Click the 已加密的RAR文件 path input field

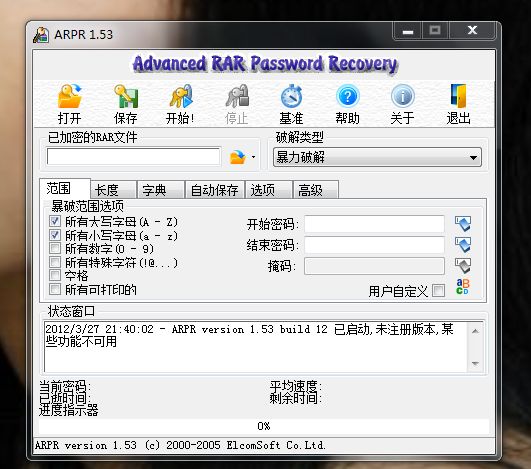click(x=133, y=156)
